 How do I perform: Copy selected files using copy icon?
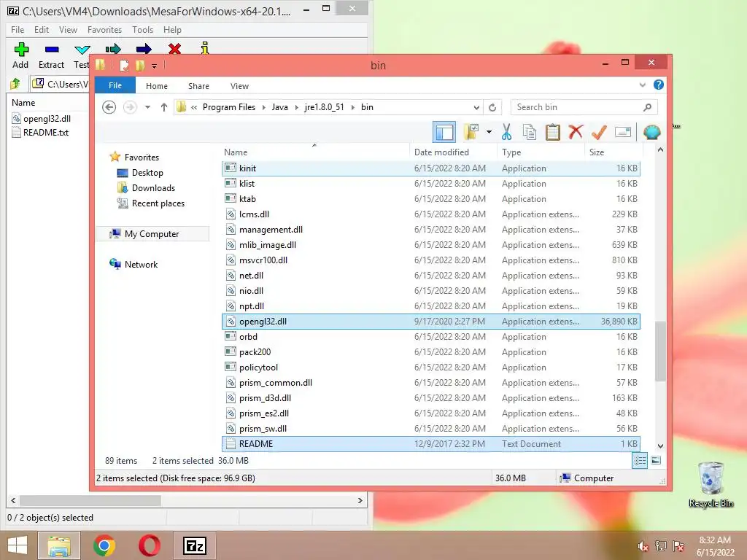point(530,132)
